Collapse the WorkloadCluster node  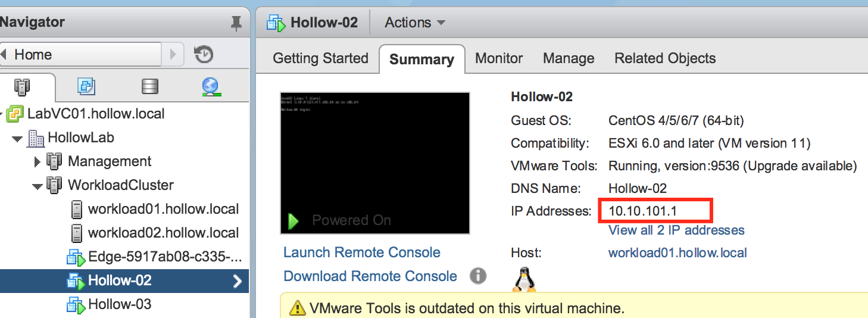pyautogui.click(x=37, y=186)
